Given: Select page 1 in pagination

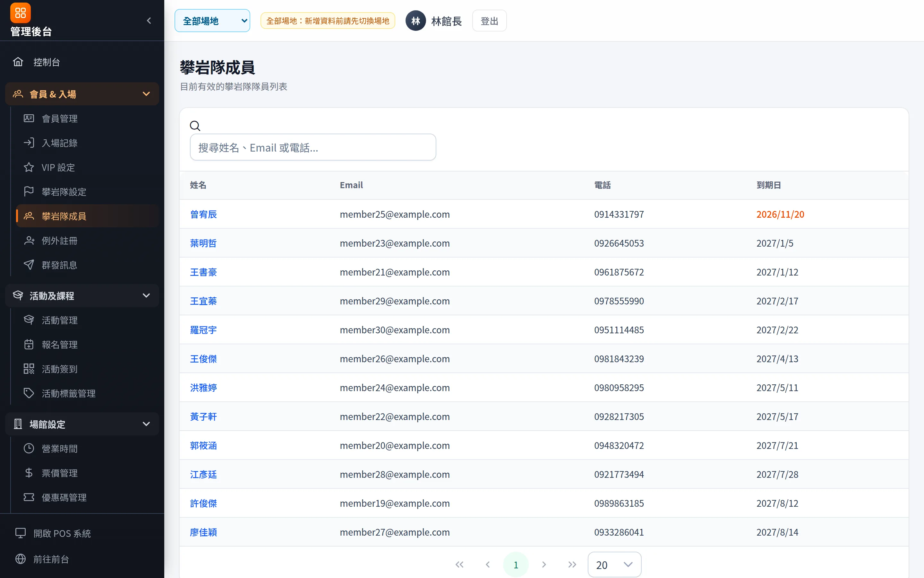Looking at the screenshot, I should coord(516,565).
